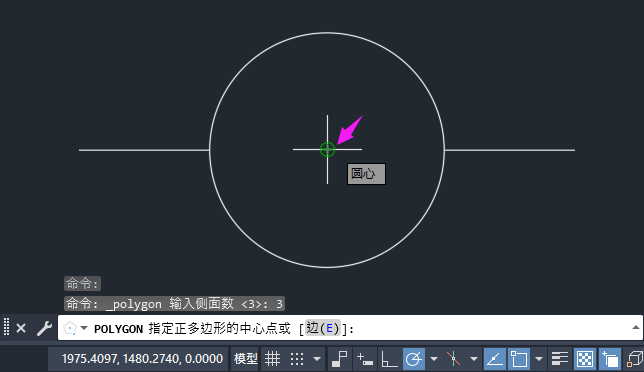
Task: Toggle 3D object snap icon
Action: point(635,359)
